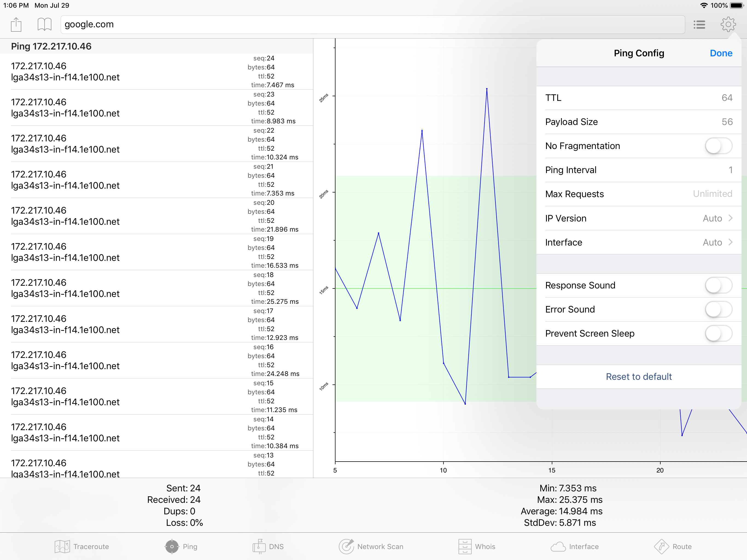The width and height of the screenshot is (747, 560).
Task: Open the Network Scan radar icon
Action: click(346, 546)
